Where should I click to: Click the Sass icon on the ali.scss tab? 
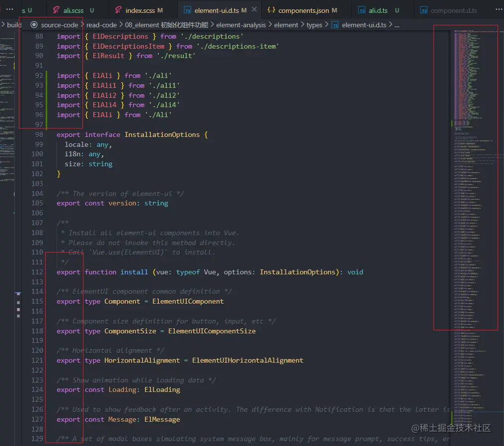click(x=56, y=10)
